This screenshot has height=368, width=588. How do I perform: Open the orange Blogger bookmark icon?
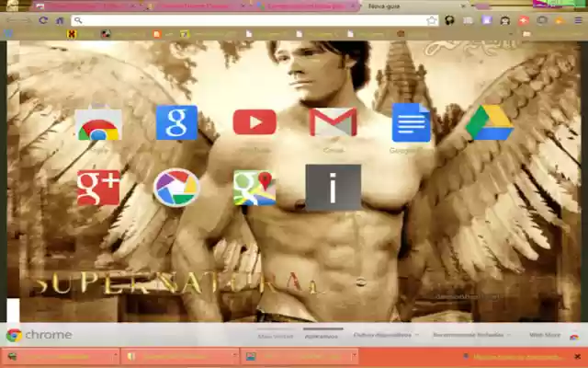point(157,34)
